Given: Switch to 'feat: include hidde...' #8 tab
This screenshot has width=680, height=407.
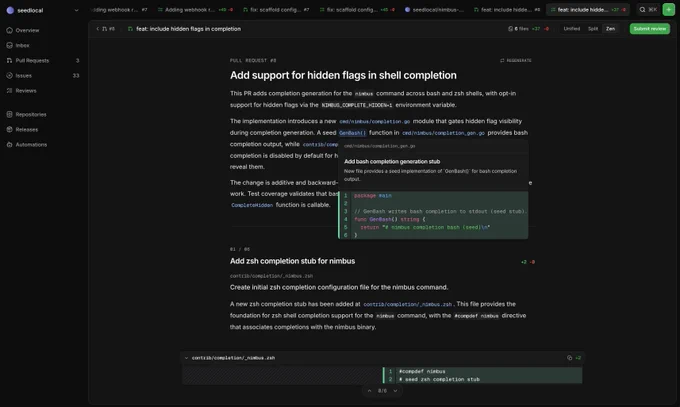Looking at the screenshot, I should 507,10.
